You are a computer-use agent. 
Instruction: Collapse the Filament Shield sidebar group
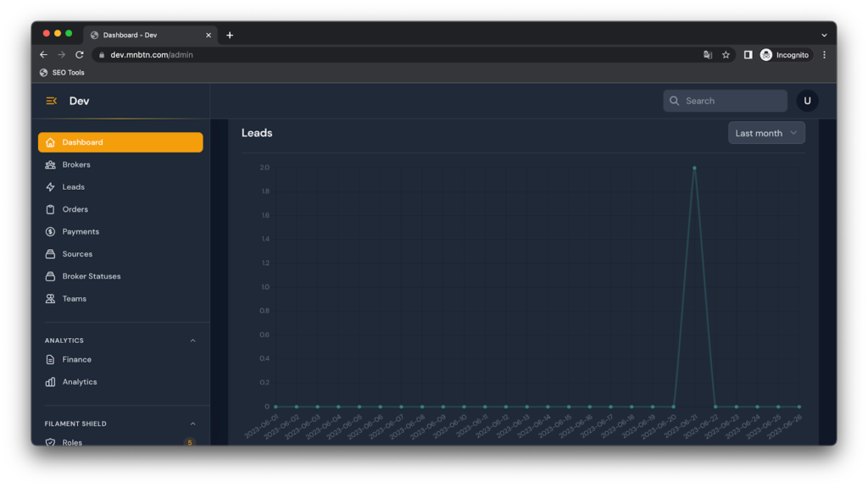(192, 423)
